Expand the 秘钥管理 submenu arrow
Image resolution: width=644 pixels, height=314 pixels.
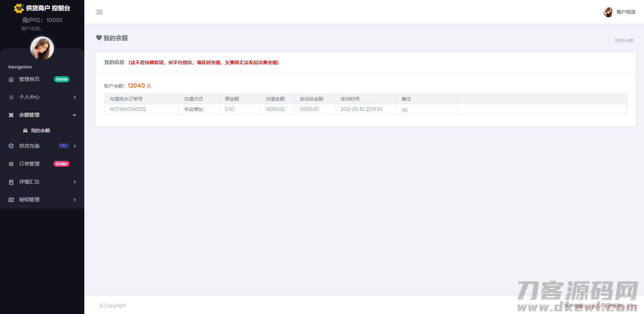pyautogui.click(x=75, y=200)
